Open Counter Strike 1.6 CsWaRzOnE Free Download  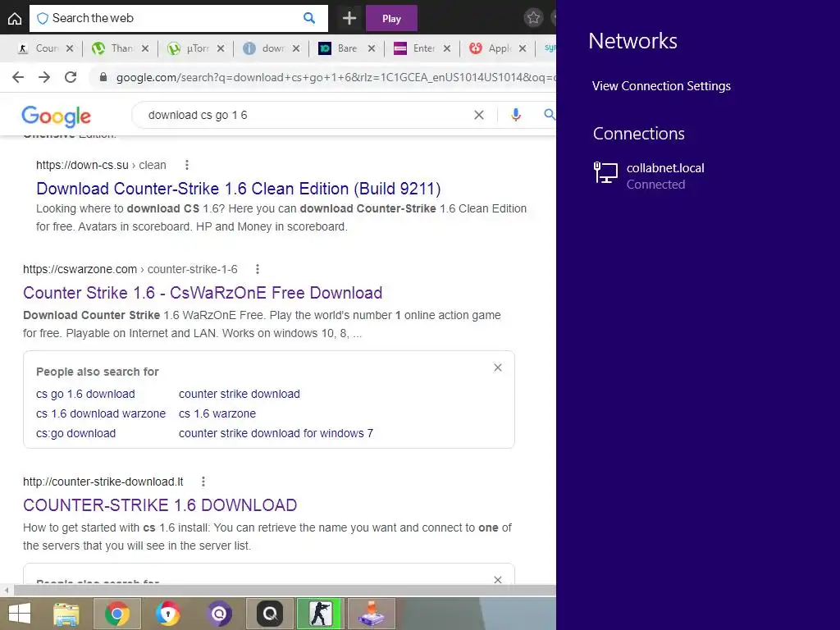203,293
